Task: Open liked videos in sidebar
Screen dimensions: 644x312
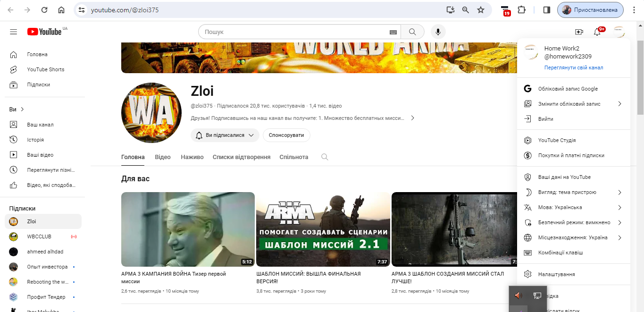Action: (x=43, y=185)
